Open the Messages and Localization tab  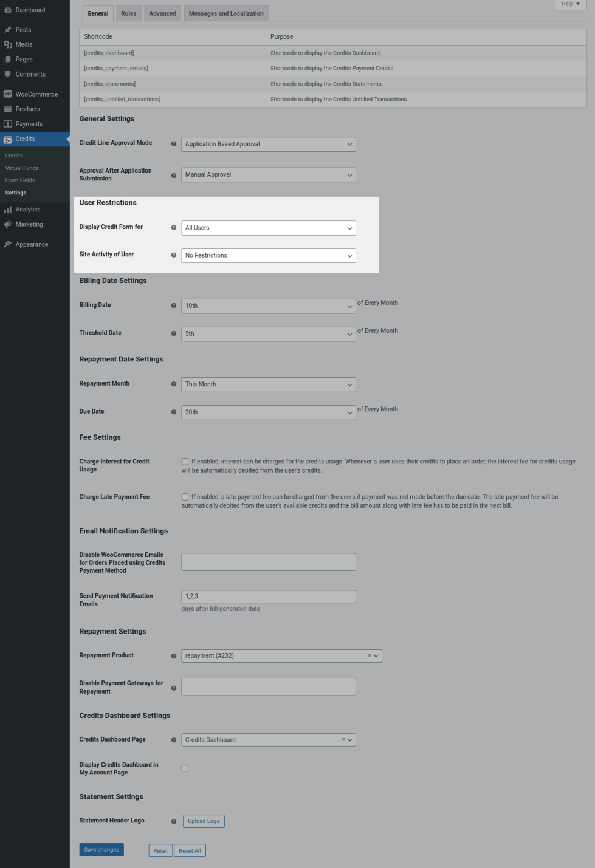tap(226, 13)
